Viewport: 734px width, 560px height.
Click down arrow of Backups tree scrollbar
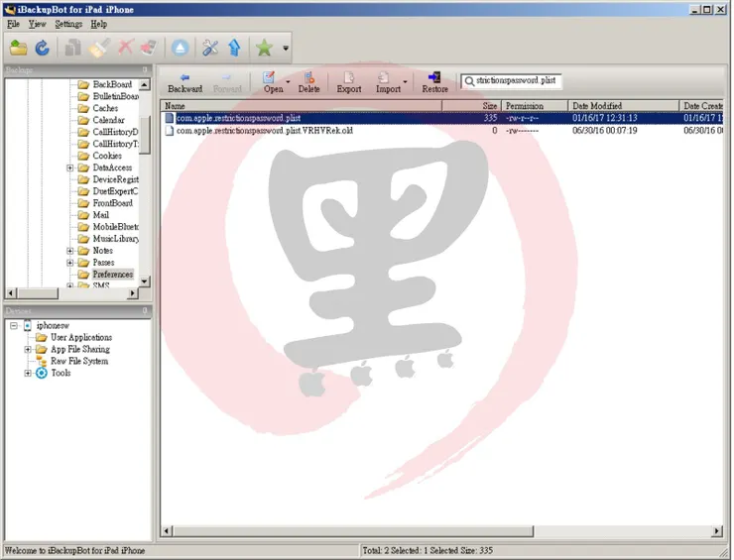(x=145, y=281)
